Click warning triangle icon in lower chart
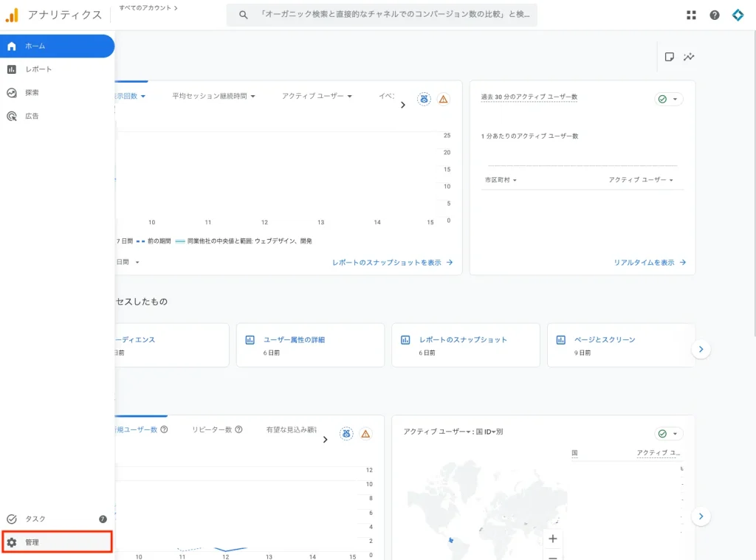Image resolution: width=756 pixels, height=560 pixels. coord(365,435)
